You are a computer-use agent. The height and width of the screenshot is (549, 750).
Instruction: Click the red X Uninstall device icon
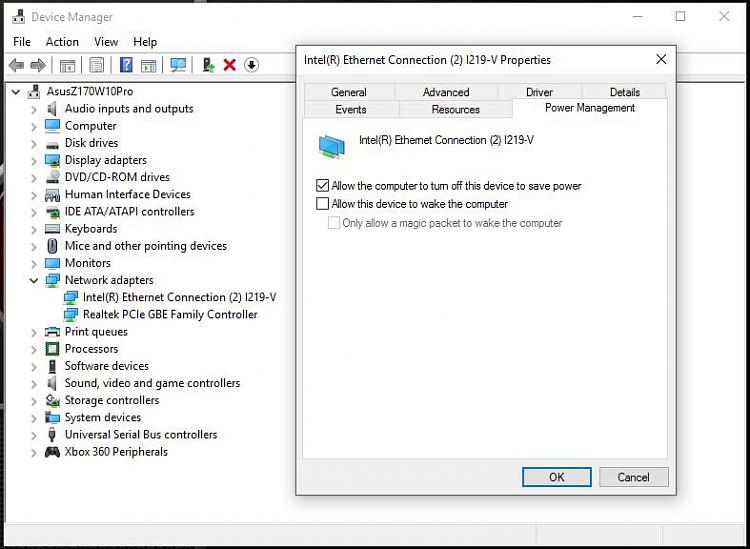coord(230,65)
